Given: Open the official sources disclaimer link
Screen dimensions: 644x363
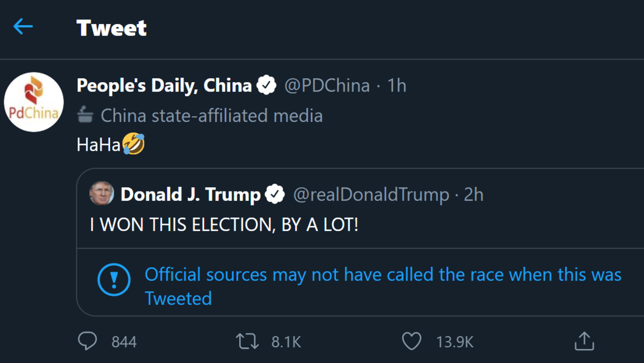Looking at the screenshot, I should coord(382,274).
